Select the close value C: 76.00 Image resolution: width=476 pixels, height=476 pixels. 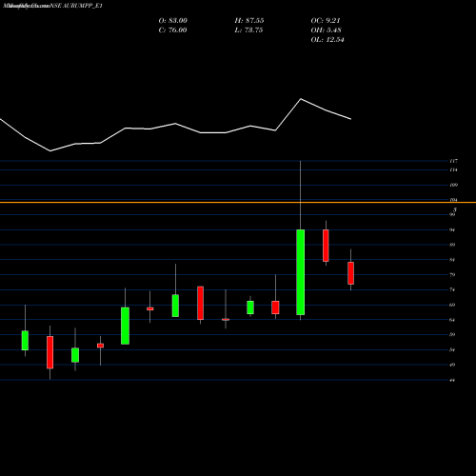click(x=172, y=30)
